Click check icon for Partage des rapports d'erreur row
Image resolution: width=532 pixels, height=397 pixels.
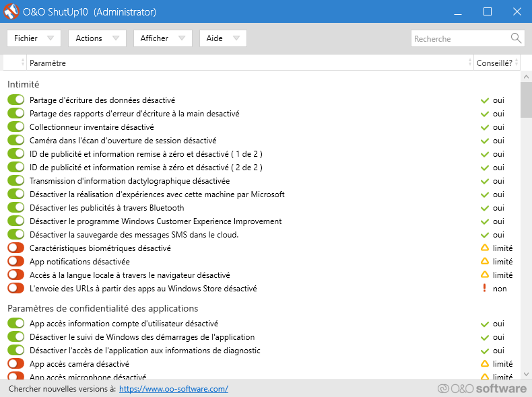[484, 114]
